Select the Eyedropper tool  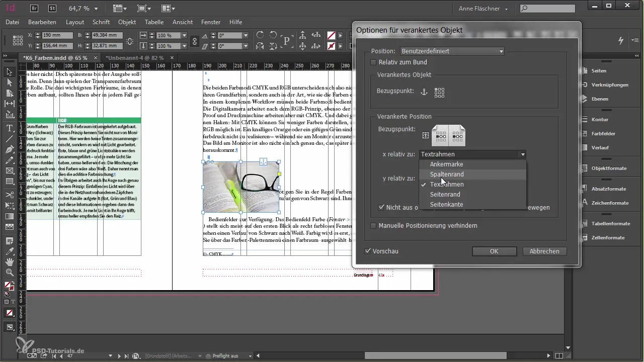[x=9, y=251]
